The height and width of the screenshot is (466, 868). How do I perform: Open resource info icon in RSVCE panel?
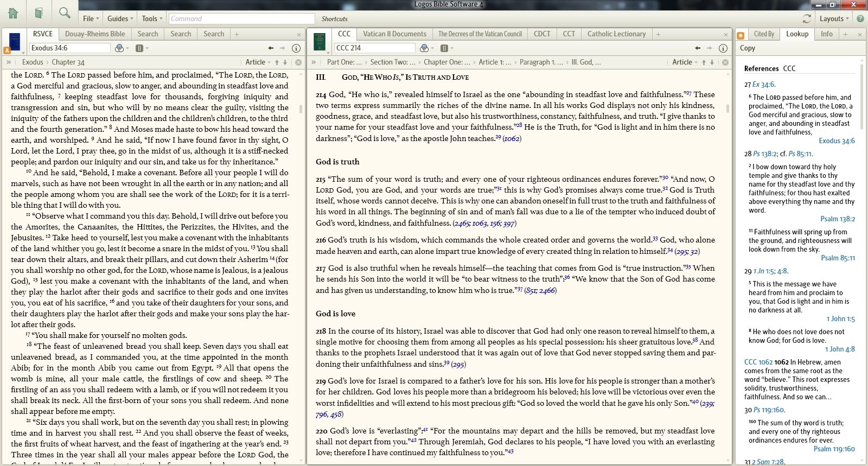pyautogui.click(x=296, y=48)
